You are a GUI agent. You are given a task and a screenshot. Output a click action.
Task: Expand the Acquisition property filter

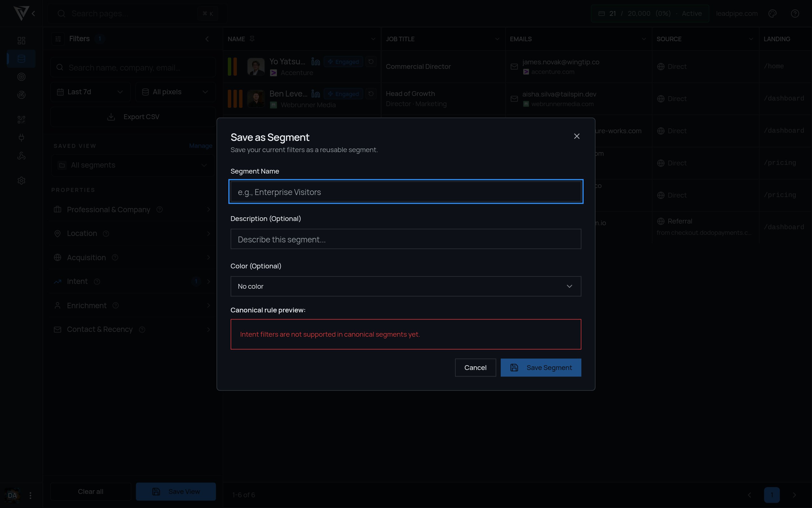[x=133, y=258]
